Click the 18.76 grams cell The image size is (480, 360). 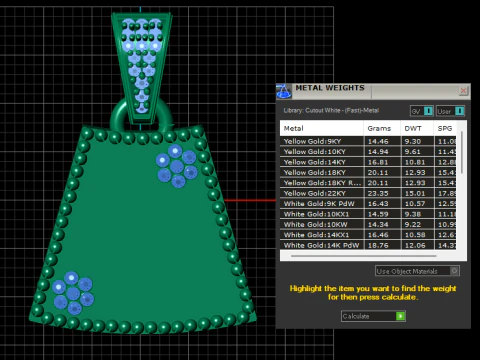point(382,245)
